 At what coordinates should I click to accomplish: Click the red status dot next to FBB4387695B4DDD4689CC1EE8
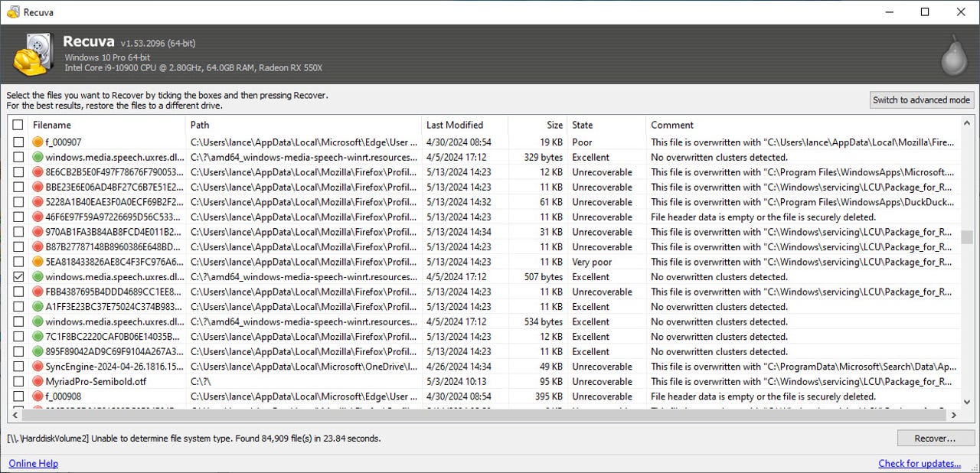pos(38,292)
